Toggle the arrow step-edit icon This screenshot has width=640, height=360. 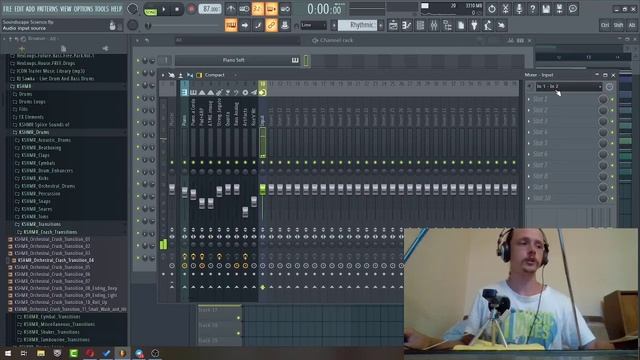(x=244, y=25)
